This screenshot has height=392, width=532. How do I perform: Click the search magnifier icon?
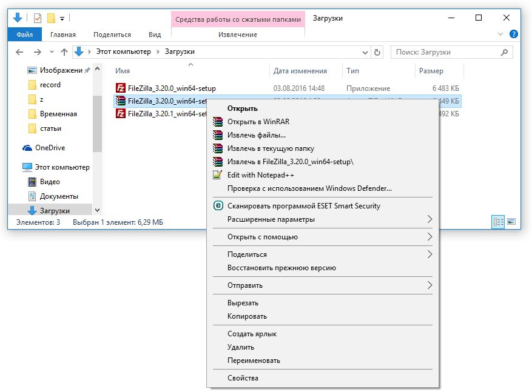505,52
